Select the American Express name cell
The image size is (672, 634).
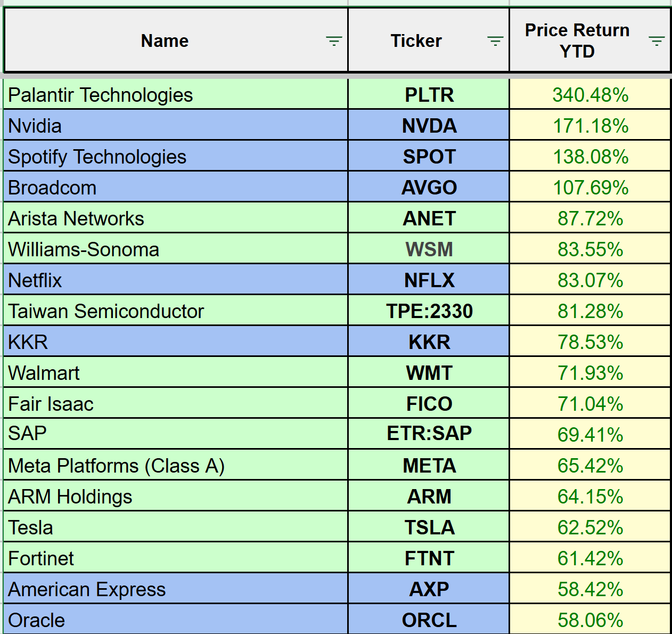pyautogui.click(x=87, y=589)
